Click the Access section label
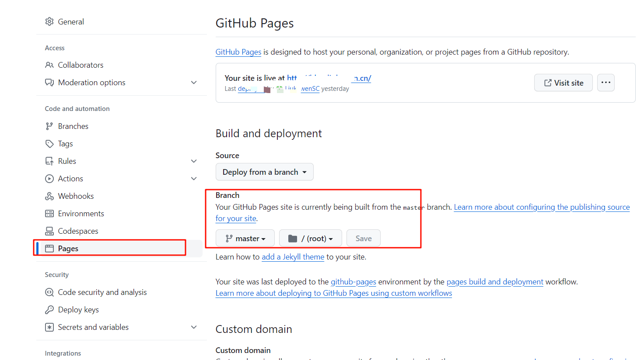Viewport: 644px width, 360px height. click(55, 48)
